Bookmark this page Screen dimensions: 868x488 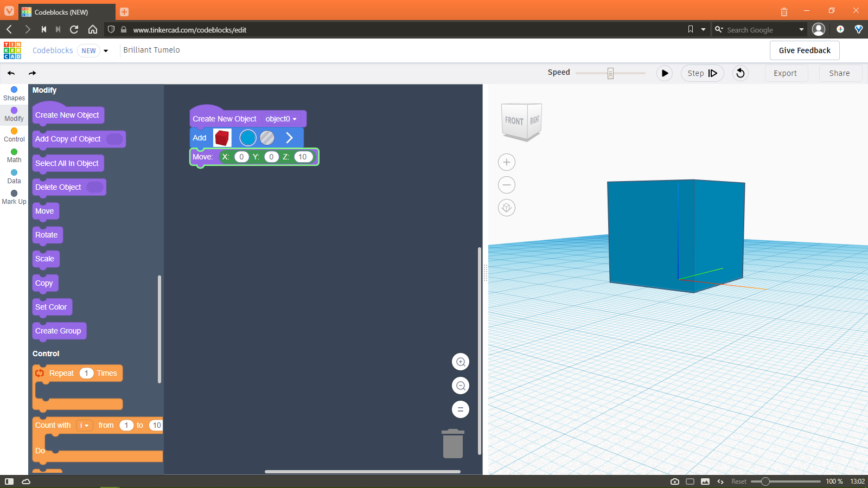coord(691,29)
